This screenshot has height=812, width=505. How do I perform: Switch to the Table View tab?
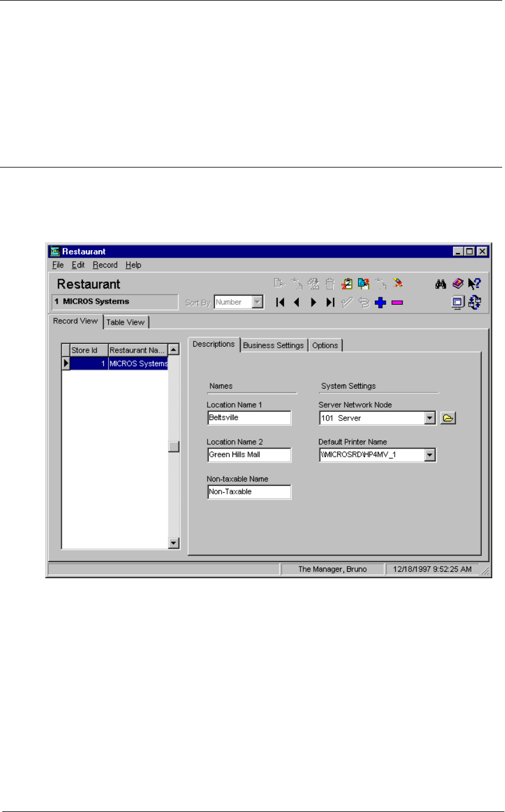point(126,322)
